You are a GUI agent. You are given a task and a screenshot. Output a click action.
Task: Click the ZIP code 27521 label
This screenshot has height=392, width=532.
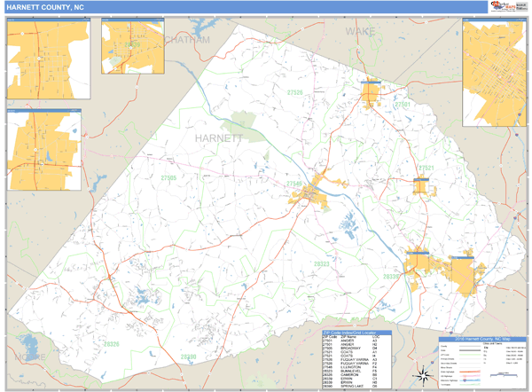coord(427,168)
